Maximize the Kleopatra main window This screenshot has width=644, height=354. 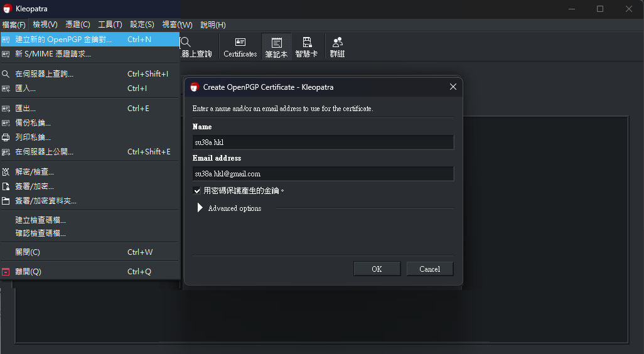(x=599, y=9)
